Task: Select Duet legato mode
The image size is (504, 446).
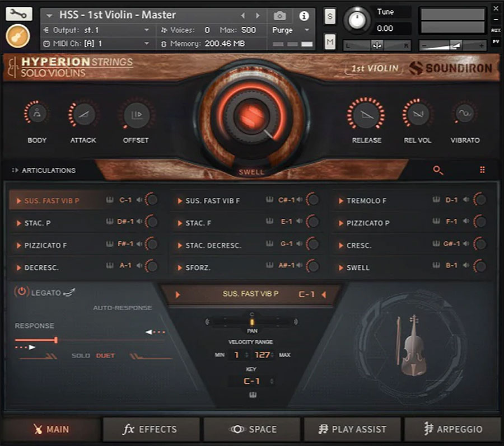Action: [105, 355]
